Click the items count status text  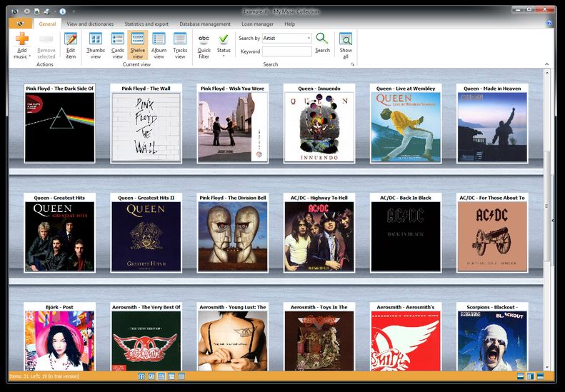coord(44,376)
